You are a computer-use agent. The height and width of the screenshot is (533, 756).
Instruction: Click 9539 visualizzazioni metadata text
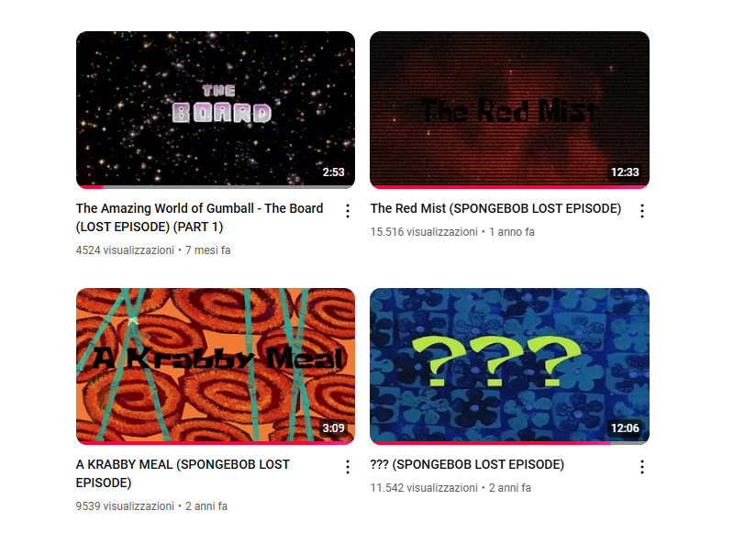[125, 506]
